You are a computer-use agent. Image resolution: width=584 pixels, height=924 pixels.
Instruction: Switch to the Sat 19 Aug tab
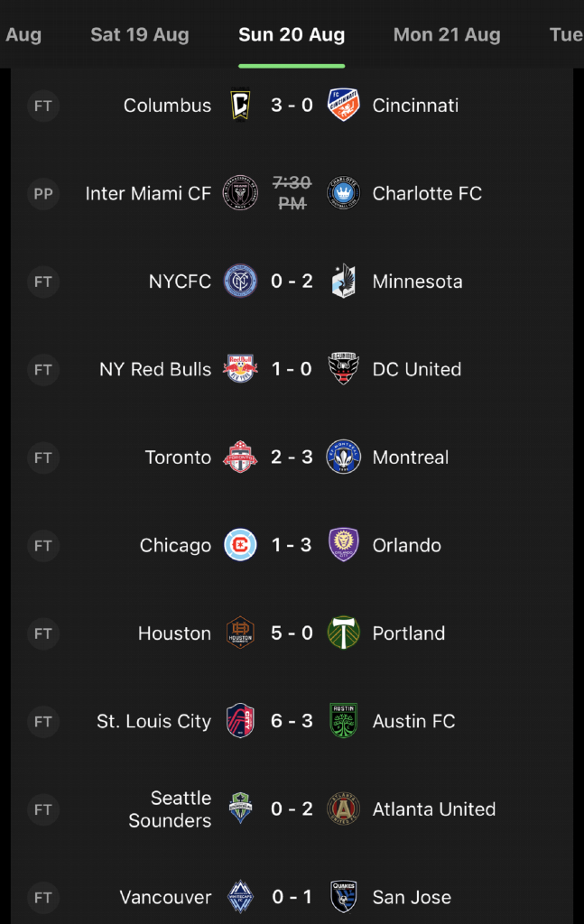[140, 35]
